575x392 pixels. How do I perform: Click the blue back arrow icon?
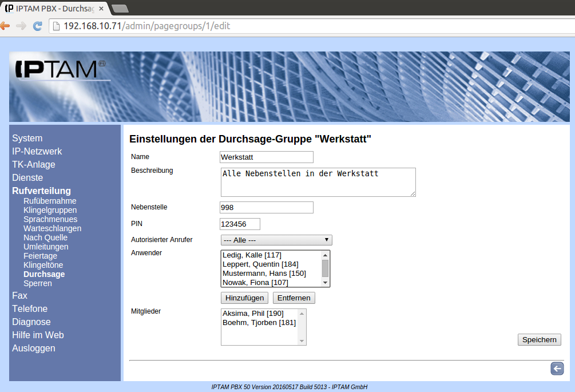[x=557, y=369]
